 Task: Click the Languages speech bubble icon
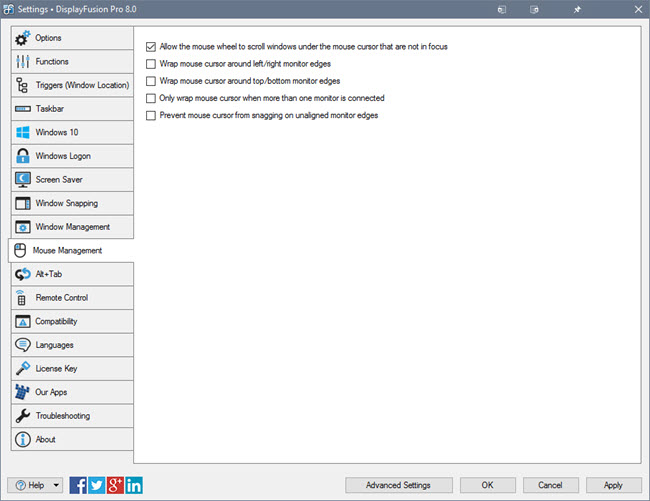click(23, 345)
